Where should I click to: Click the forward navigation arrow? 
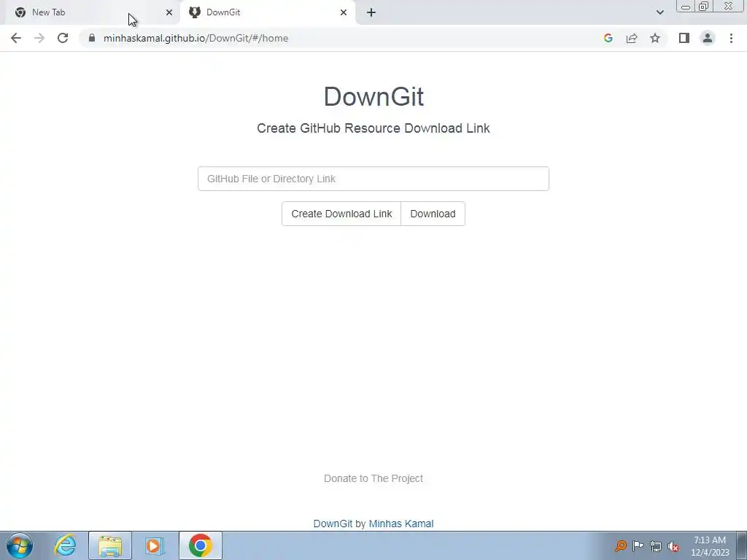pos(39,38)
